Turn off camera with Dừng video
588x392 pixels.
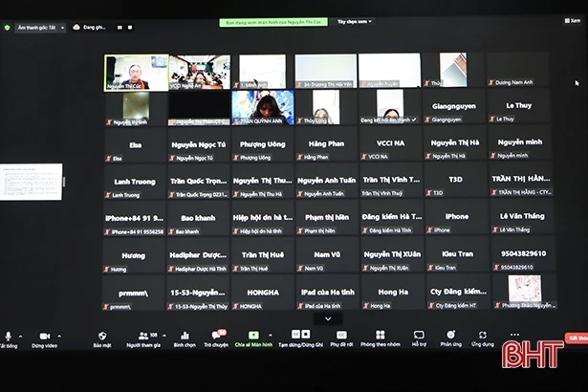point(42,338)
